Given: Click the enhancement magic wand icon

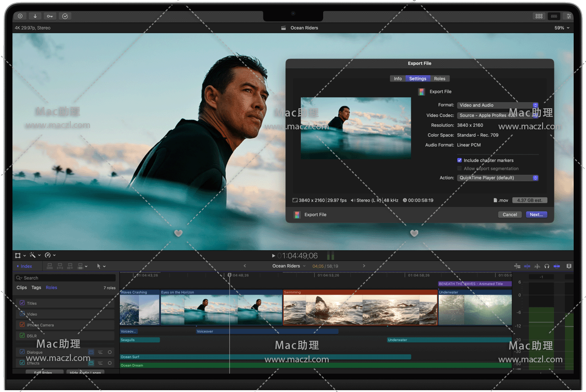Looking at the screenshot, I should click(x=33, y=255).
